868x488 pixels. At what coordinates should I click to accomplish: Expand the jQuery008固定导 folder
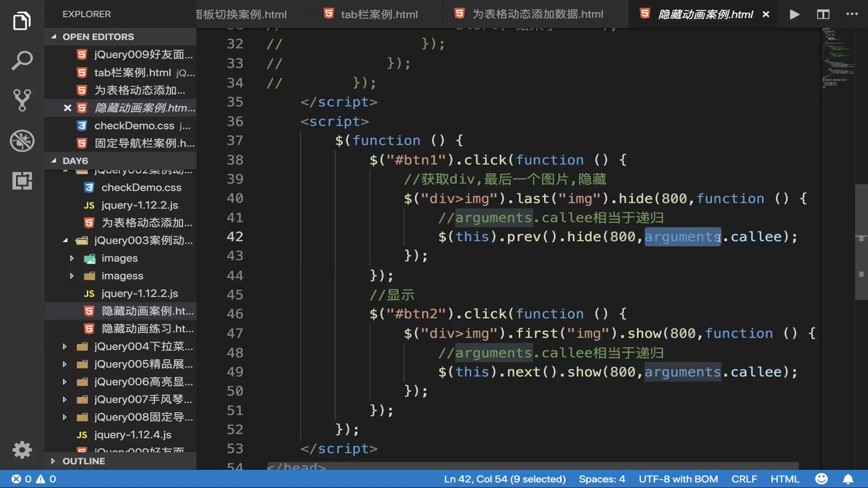click(120, 417)
